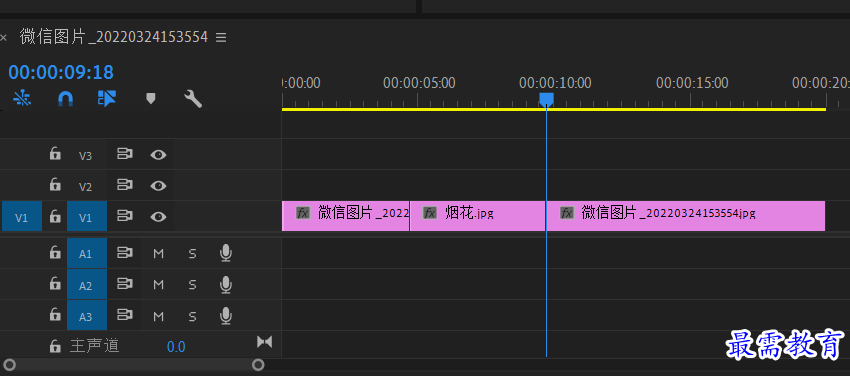Toggle sync lock on track A2
850x376 pixels.
pos(125,283)
